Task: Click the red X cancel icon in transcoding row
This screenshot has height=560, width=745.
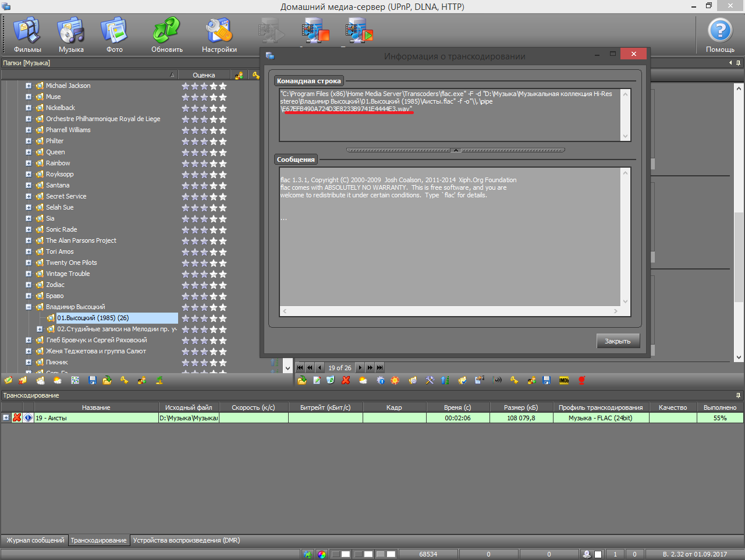Action: tap(17, 418)
